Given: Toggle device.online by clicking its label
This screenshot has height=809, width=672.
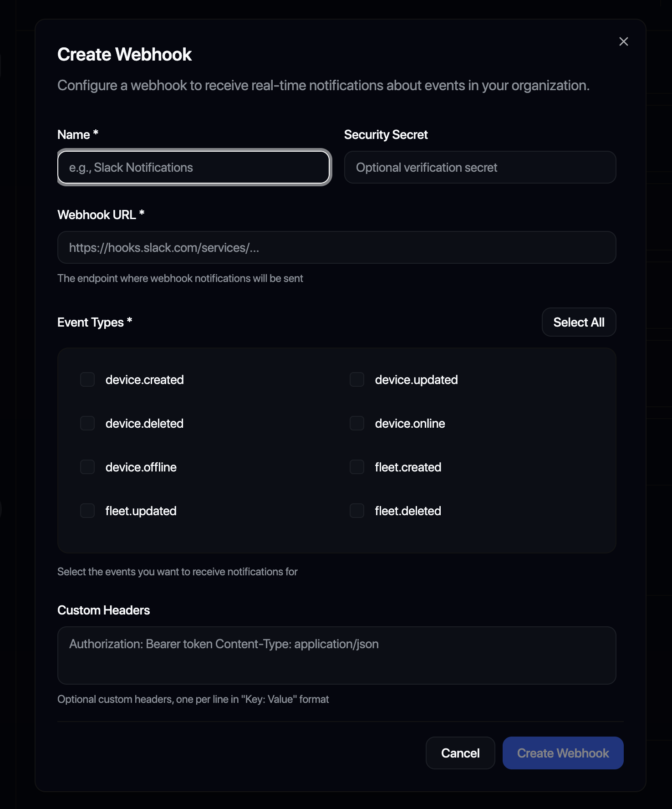Looking at the screenshot, I should coord(409,423).
